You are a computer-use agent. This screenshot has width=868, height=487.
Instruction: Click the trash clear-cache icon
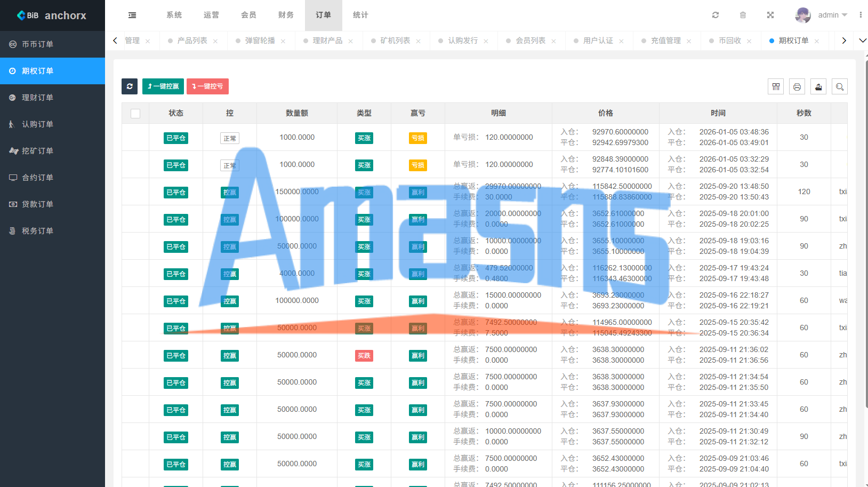pos(743,15)
